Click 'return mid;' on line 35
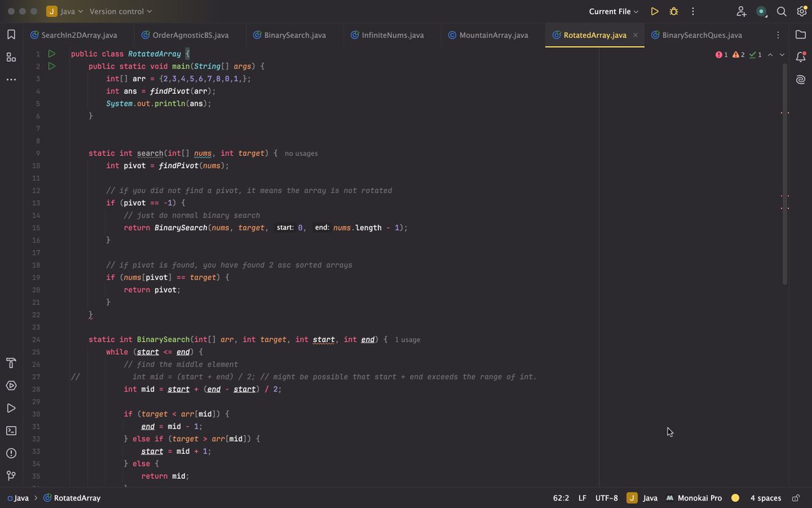812x508 pixels. [x=165, y=476]
